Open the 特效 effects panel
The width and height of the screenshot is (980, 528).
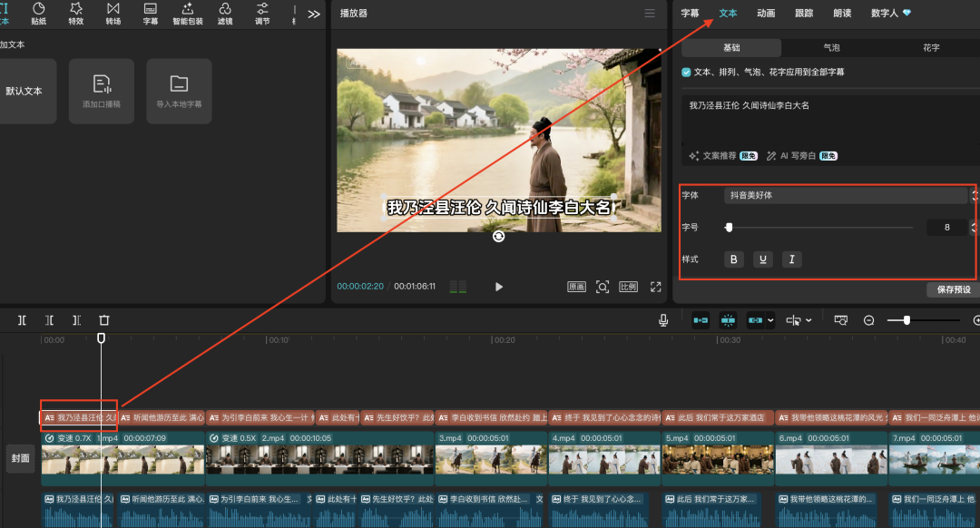click(76, 13)
